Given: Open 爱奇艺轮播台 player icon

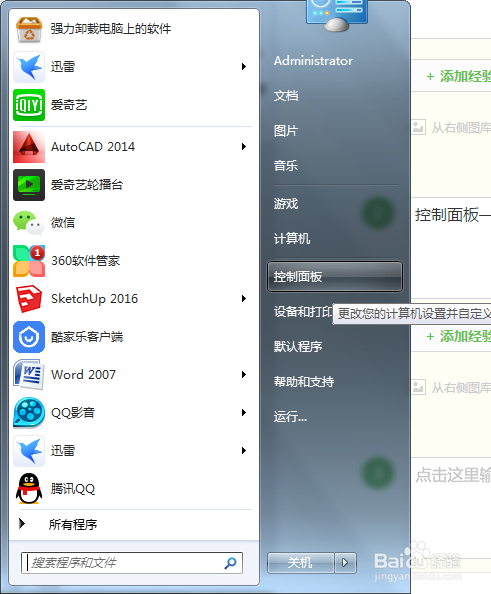Looking at the screenshot, I should pyautogui.click(x=29, y=185).
